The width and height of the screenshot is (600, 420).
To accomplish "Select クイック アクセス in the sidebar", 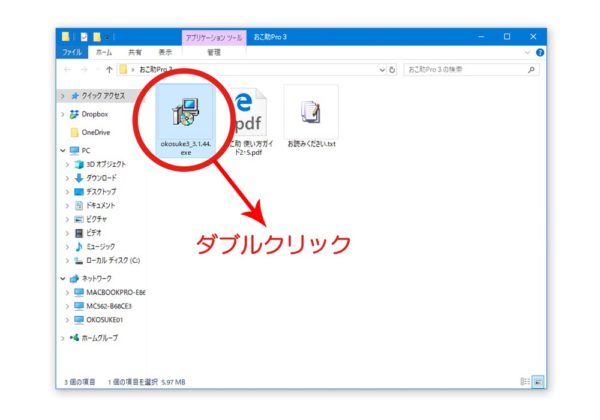I will click(x=103, y=96).
